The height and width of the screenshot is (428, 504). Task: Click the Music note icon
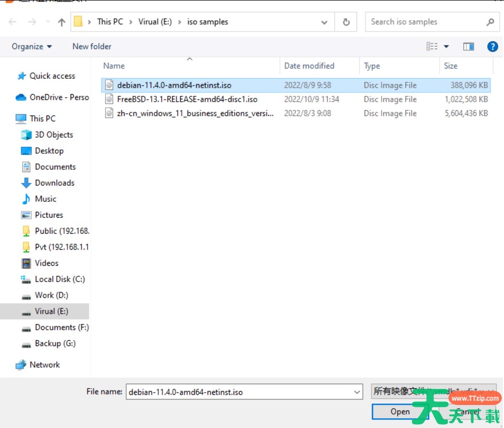coord(26,199)
